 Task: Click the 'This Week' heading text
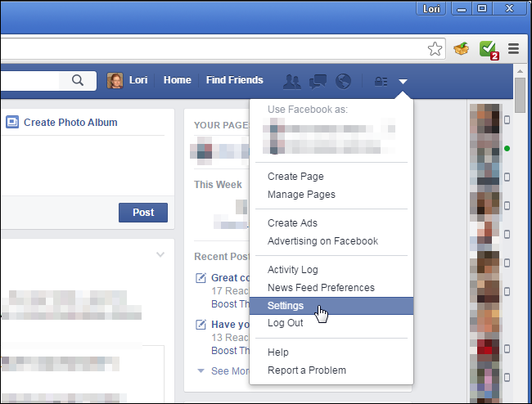(x=218, y=185)
